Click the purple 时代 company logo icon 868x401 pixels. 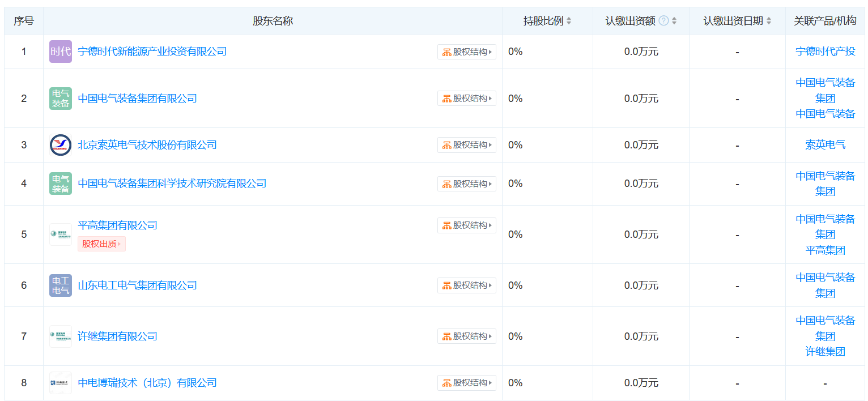coord(61,52)
